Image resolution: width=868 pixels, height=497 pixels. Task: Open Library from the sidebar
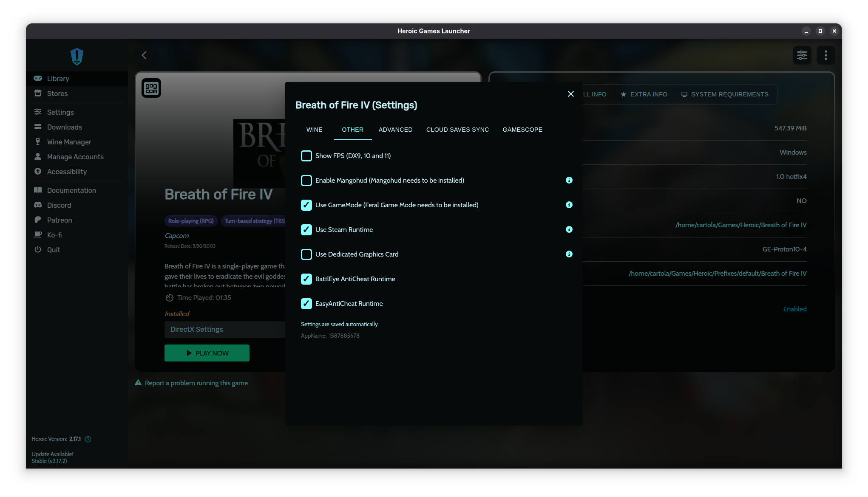pyautogui.click(x=77, y=79)
